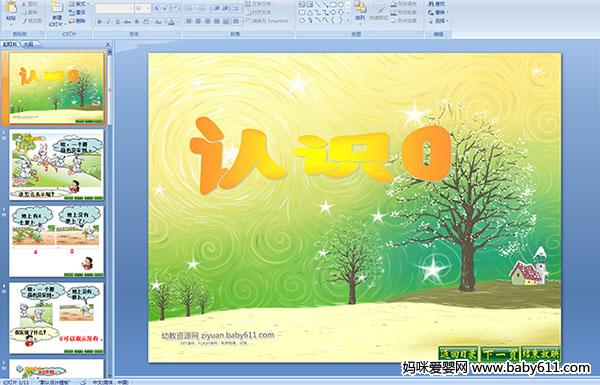This screenshot has height=385, width=600.
Task: Open the Font dialog launcher
Action: point(178,34)
